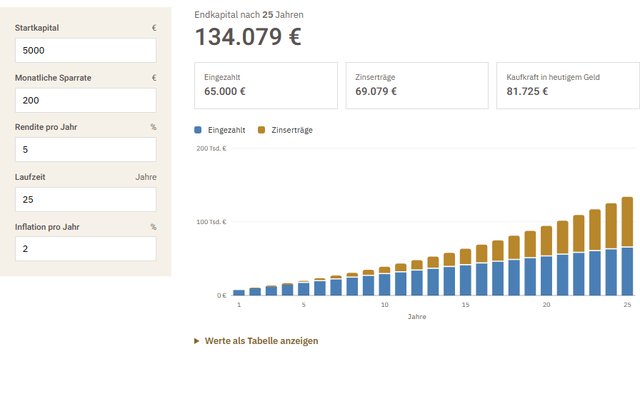This screenshot has height=400, width=640.
Task: Select the Zinserträge 69.079 € summary card
Action: (417, 86)
